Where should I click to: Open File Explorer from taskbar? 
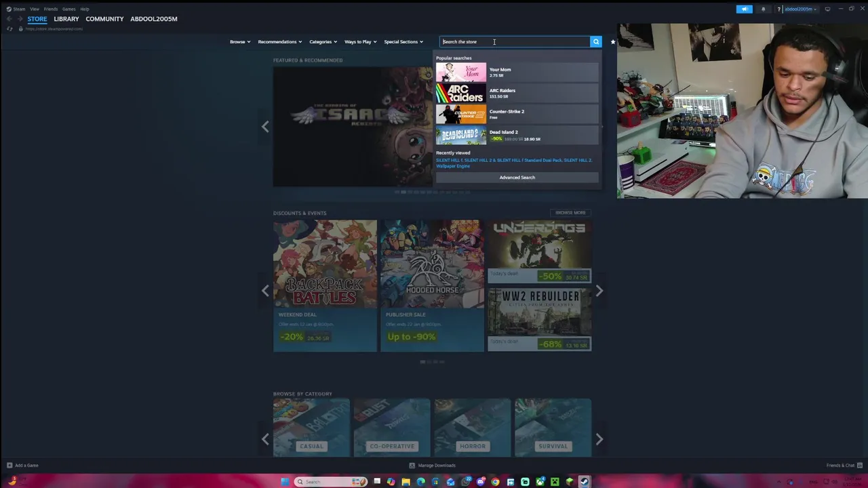click(406, 482)
